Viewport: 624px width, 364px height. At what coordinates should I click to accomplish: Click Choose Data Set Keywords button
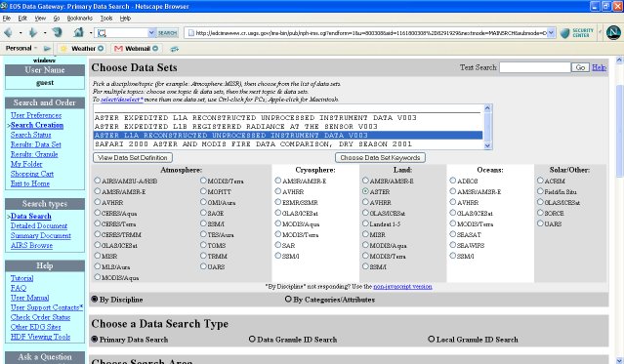point(380,157)
